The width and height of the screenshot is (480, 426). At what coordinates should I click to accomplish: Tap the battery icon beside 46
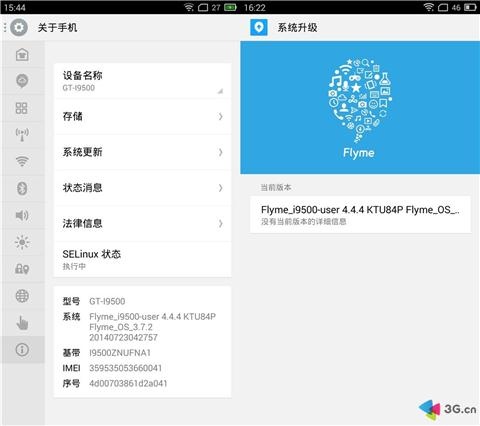pos(470,7)
